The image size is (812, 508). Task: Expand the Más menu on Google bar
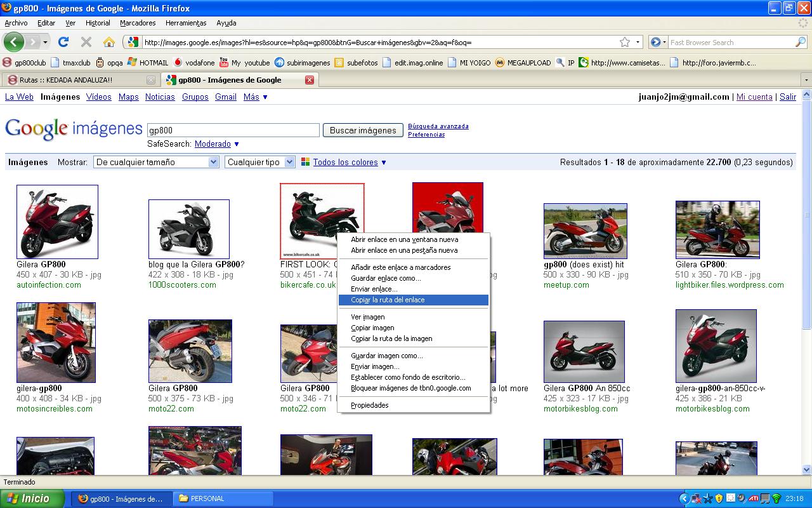pyautogui.click(x=256, y=97)
